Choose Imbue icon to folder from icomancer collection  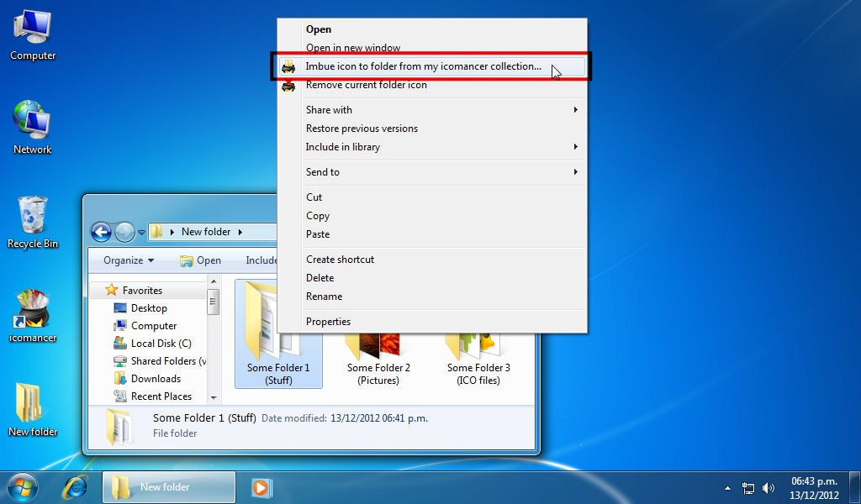click(x=431, y=66)
